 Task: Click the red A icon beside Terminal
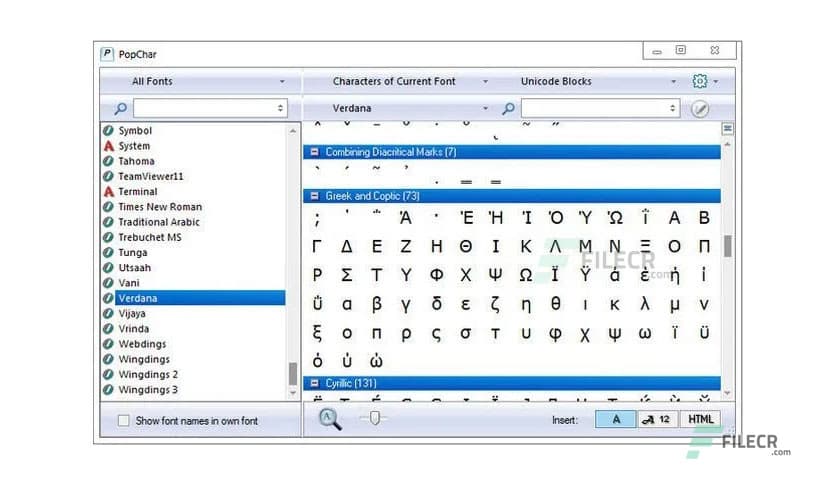pyautogui.click(x=109, y=191)
